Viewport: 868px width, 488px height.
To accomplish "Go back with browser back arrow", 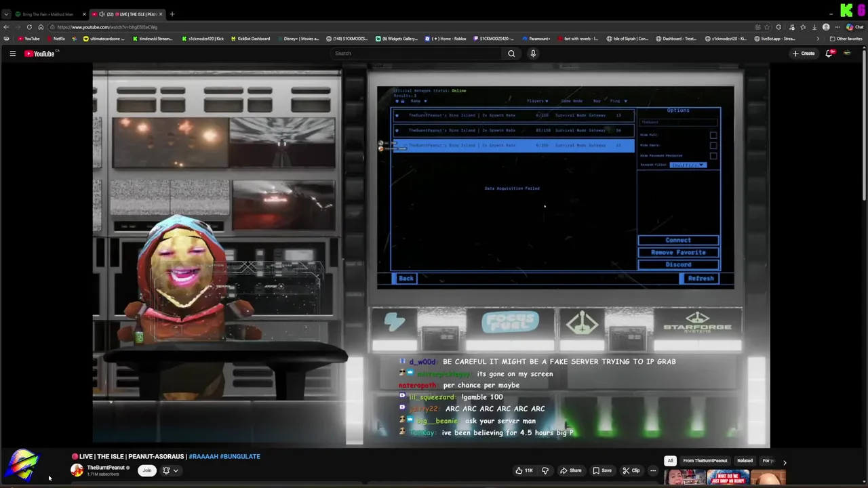I will coord(6,27).
